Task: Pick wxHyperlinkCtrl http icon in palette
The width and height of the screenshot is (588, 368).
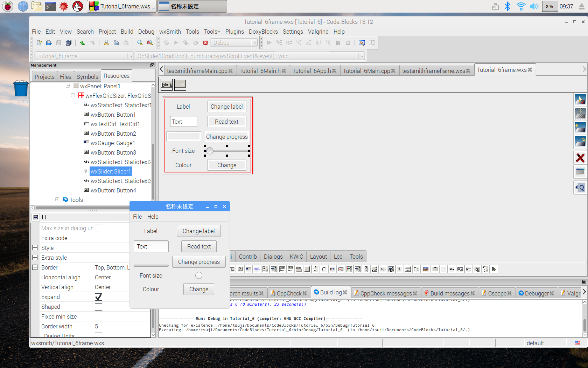Action: pos(257,269)
